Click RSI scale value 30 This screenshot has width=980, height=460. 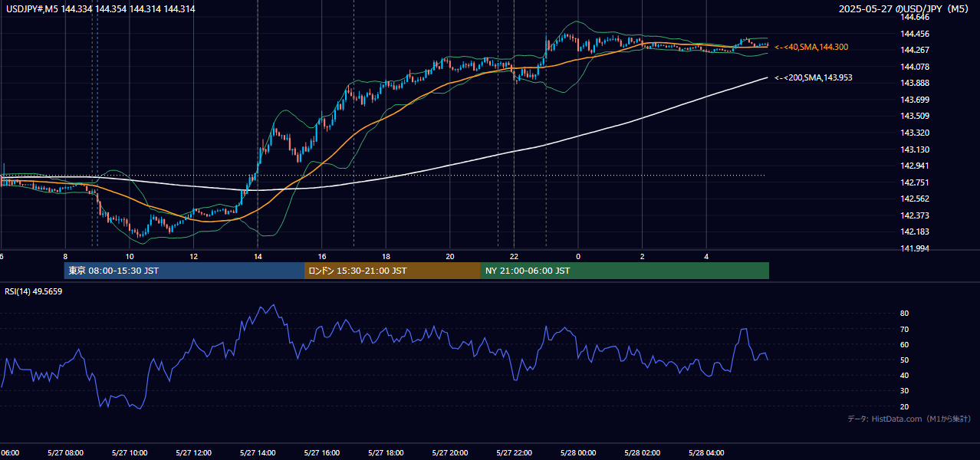pos(905,390)
